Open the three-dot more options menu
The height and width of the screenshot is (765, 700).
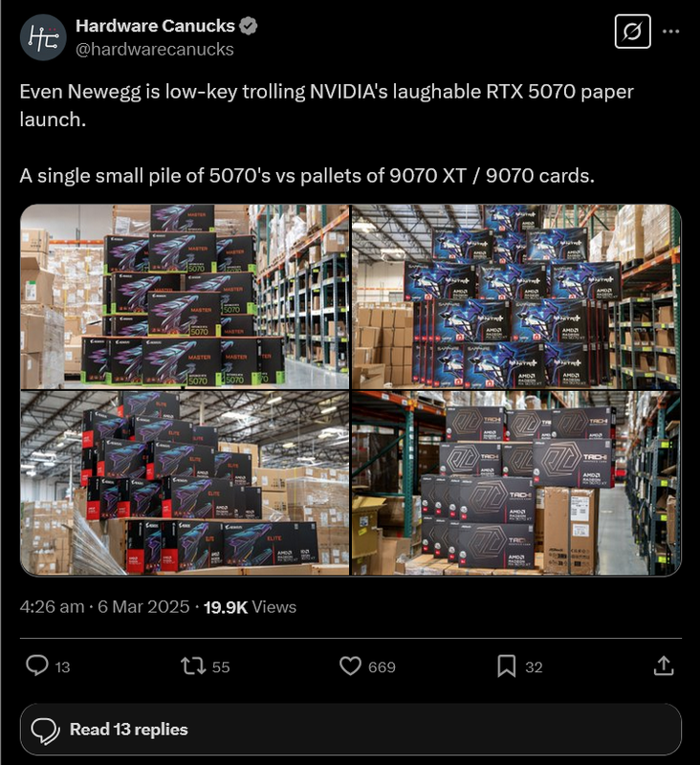(x=670, y=32)
